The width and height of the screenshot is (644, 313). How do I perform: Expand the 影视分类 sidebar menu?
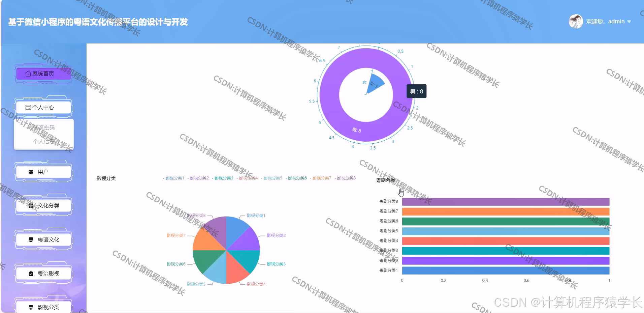[43, 307]
